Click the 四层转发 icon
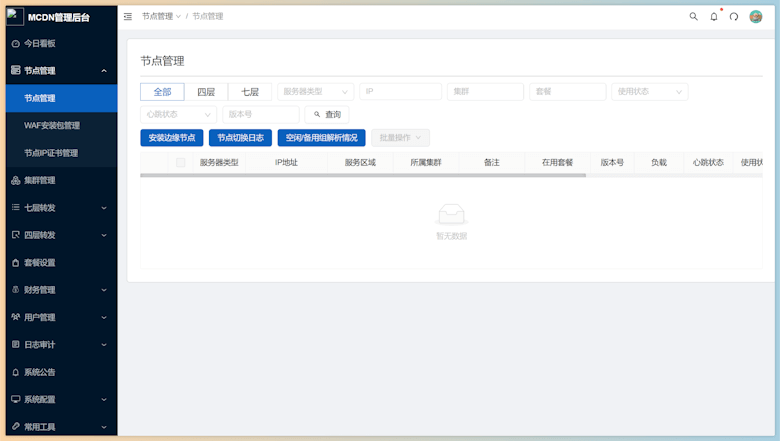780x441 pixels. (15, 235)
